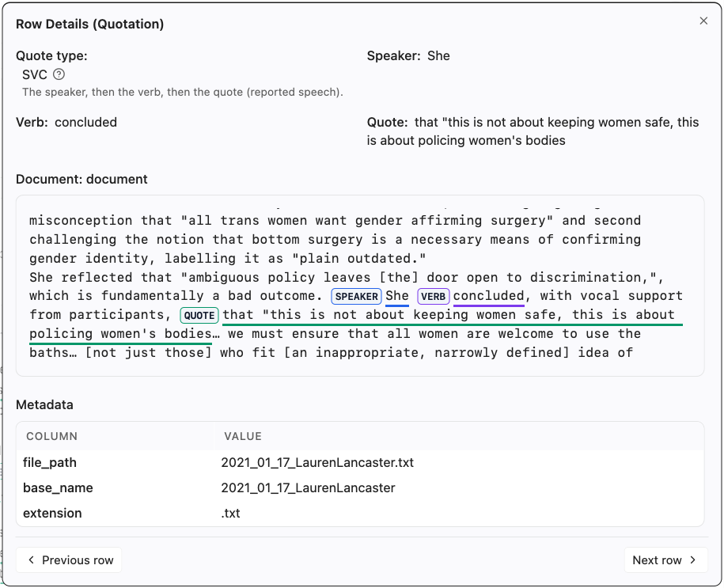Open the SVC quote type help icon

click(x=59, y=74)
